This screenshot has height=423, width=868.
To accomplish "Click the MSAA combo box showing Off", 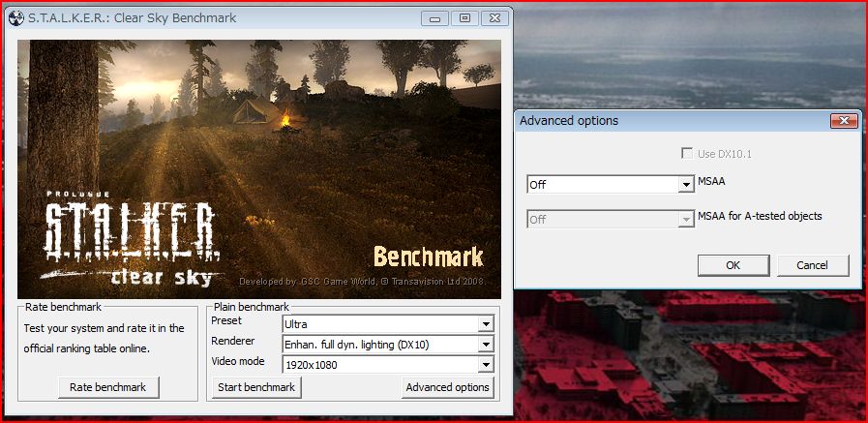I will point(610,185).
